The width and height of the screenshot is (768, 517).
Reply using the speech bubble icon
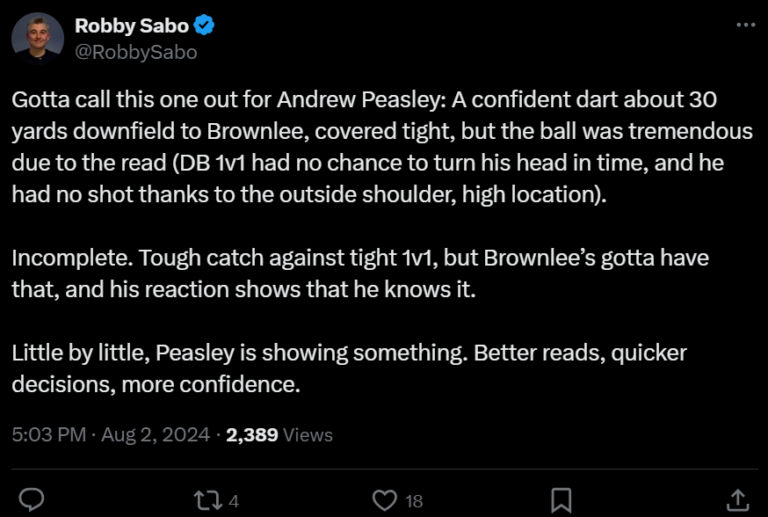[x=31, y=498]
